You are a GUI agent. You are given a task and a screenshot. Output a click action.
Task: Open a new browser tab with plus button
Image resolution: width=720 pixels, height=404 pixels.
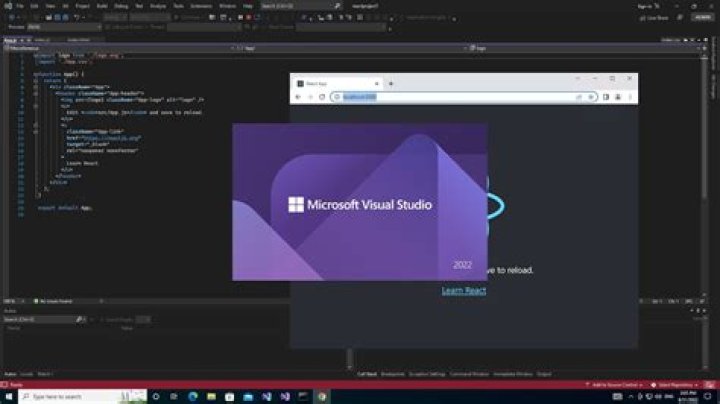coord(391,83)
